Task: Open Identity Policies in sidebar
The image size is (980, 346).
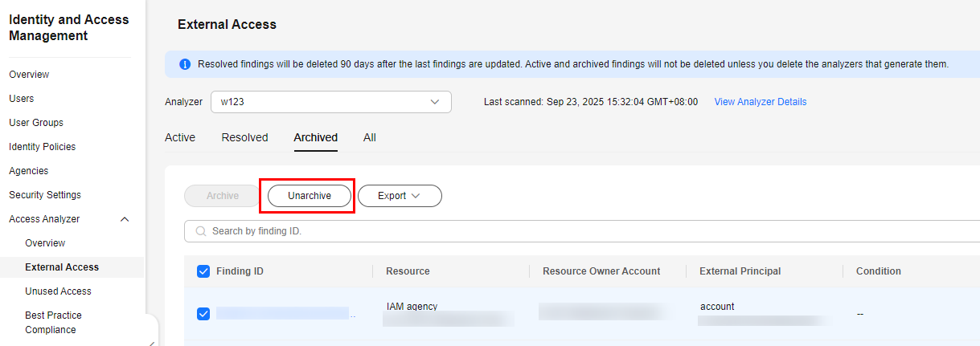Action: [42, 147]
